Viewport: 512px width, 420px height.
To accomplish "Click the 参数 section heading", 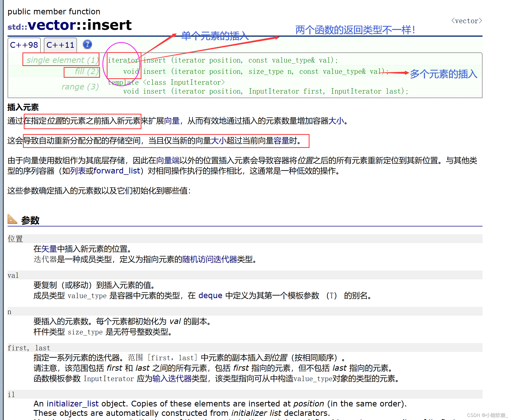I will [x=30, y=220].
